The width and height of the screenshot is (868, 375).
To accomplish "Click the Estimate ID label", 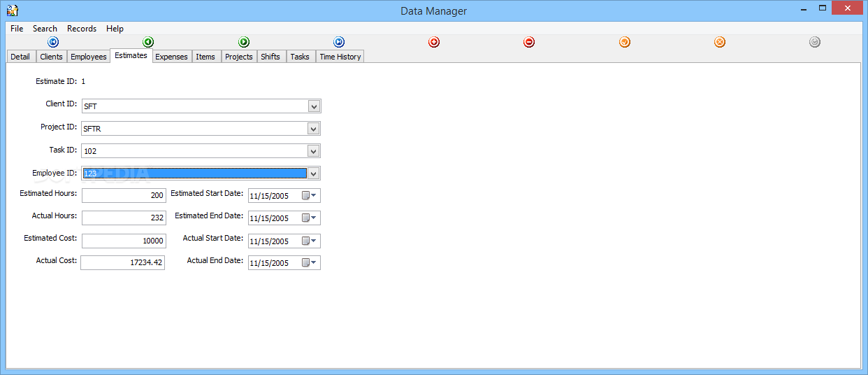I will tap(57, 81).
